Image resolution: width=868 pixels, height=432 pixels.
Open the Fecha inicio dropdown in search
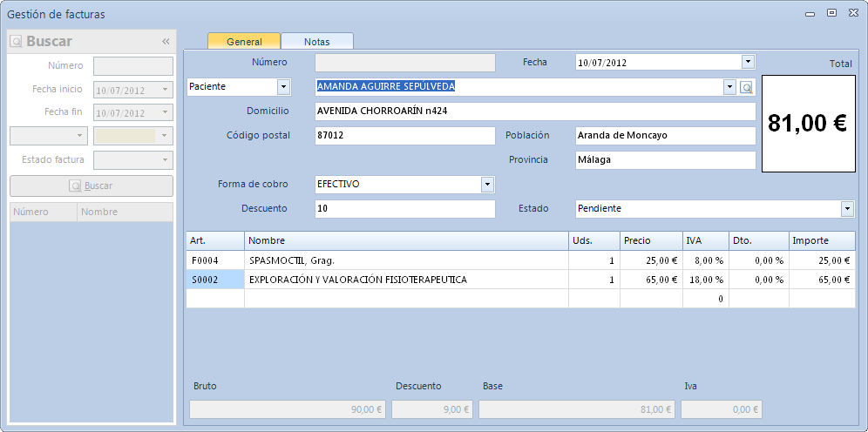point(165,90)
